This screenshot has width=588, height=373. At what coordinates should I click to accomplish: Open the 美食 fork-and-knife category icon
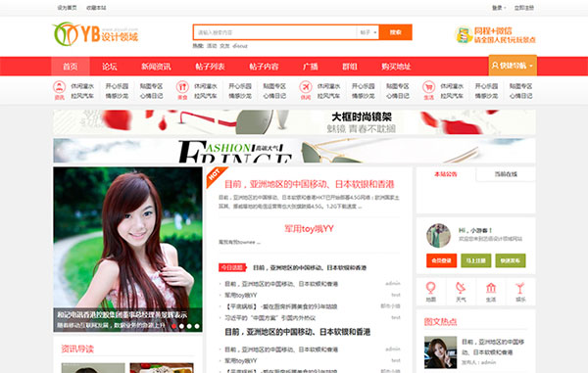click(x=182, y=87)
